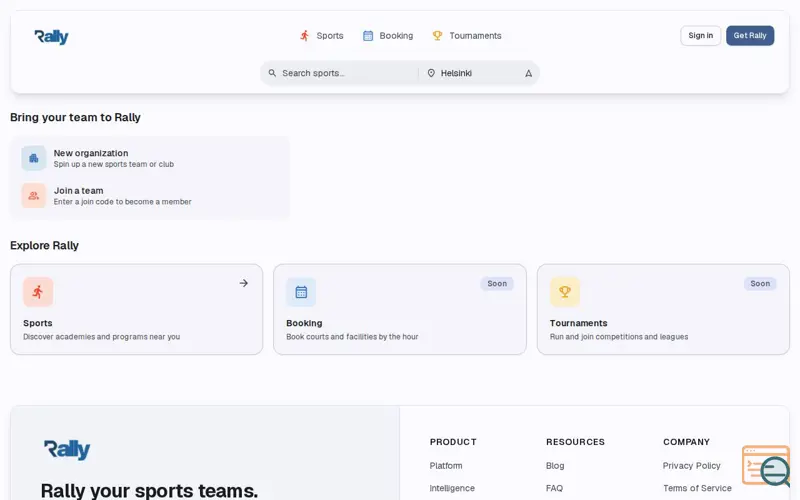Use the current location arrow icon in the search bar
This screenshot has width=800, height=500.
click(529, 73)
